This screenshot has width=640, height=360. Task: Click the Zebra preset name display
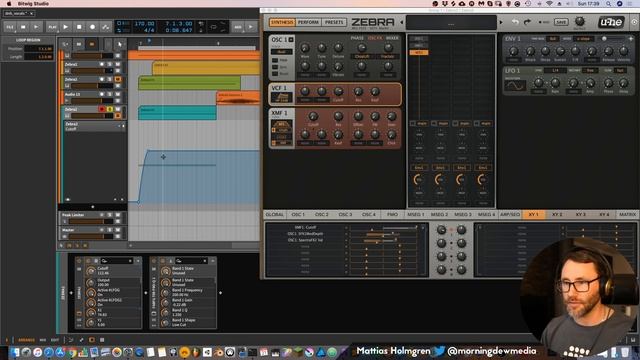click(x=451, y=23)
